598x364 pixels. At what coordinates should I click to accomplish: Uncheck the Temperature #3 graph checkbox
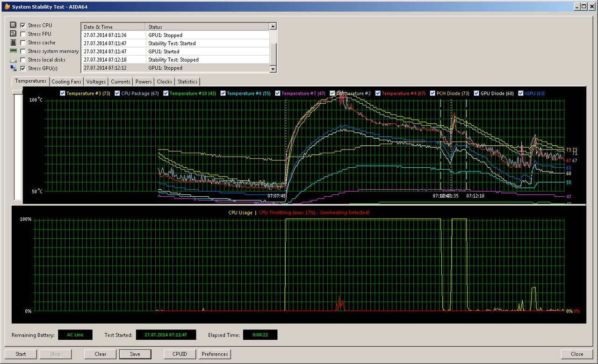(63, 93)
